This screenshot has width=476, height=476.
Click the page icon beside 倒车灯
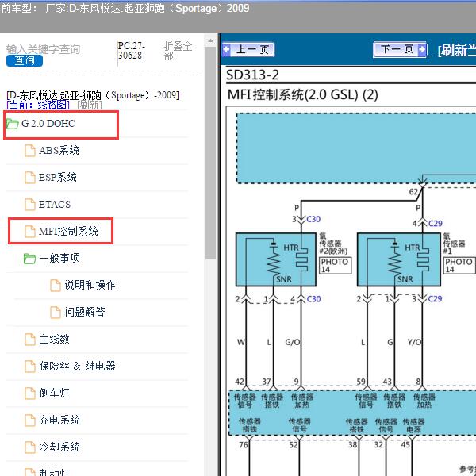click(x=30, y=393)
